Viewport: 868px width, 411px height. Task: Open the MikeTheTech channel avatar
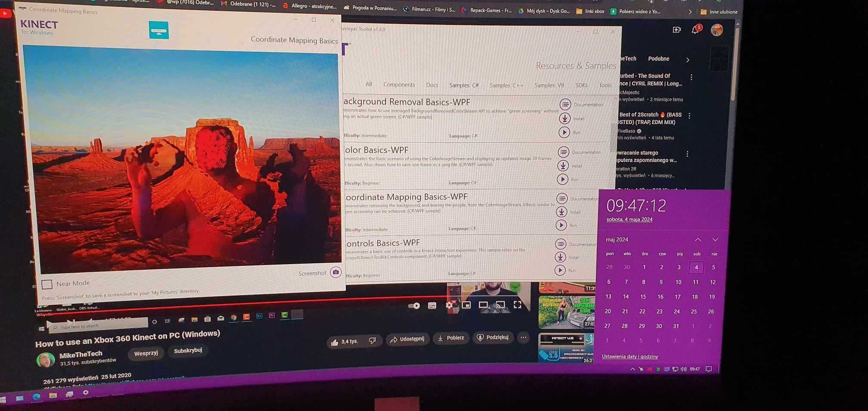point(46,360)
